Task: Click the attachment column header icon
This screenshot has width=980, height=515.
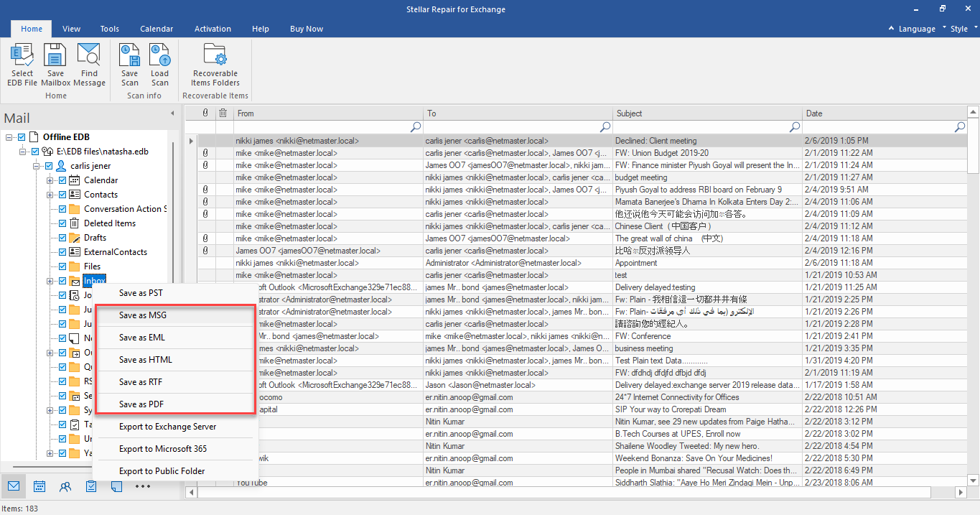Action: click(205, 113)
